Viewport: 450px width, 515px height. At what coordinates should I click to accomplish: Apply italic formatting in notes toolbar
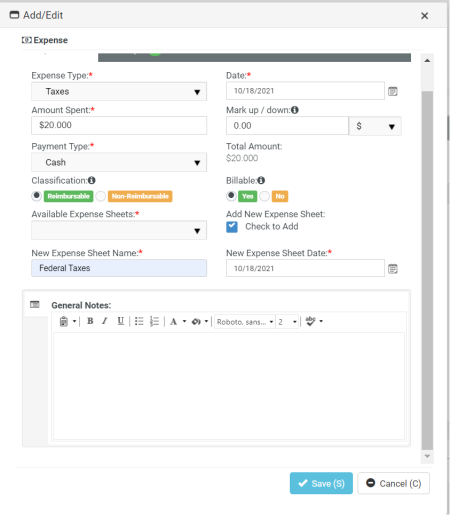click(105, 321)
